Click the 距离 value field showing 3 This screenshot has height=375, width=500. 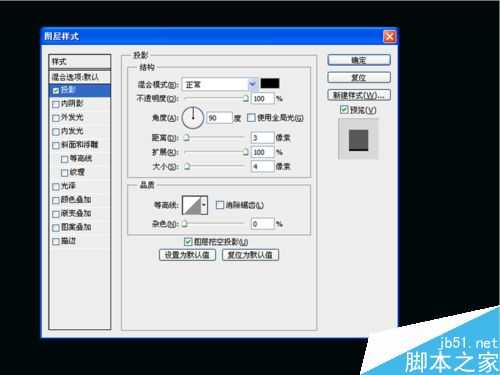[x=262, y=138]
